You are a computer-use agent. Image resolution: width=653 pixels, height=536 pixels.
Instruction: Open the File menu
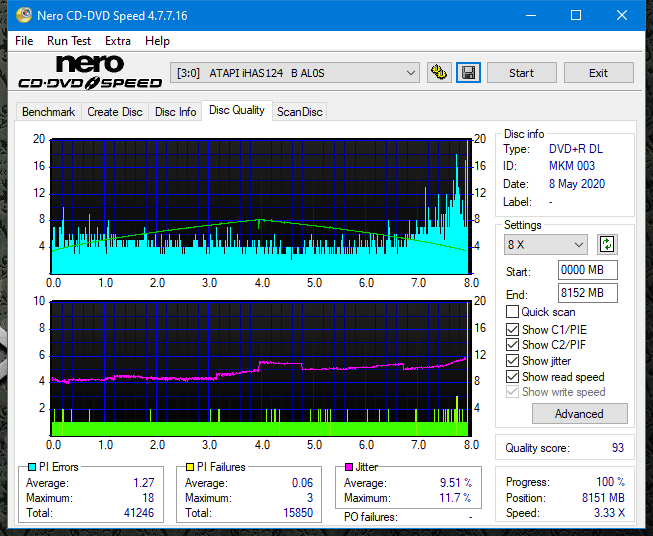point(24,41)
